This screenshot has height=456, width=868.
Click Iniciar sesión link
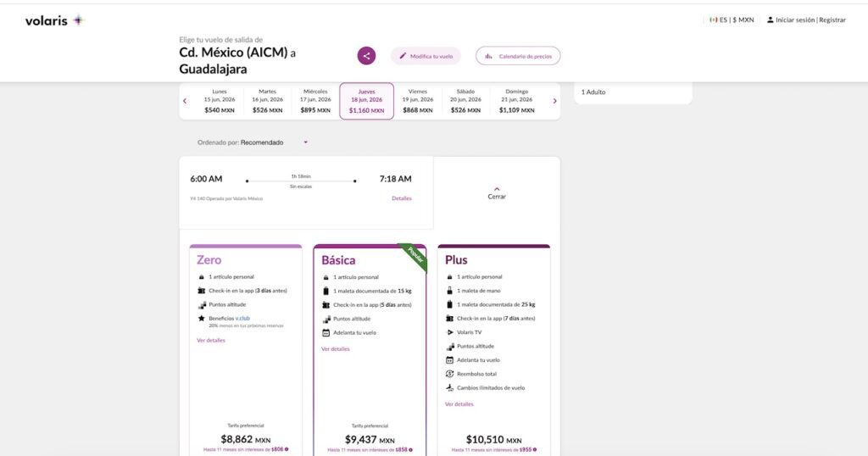[x=795, y=20]
